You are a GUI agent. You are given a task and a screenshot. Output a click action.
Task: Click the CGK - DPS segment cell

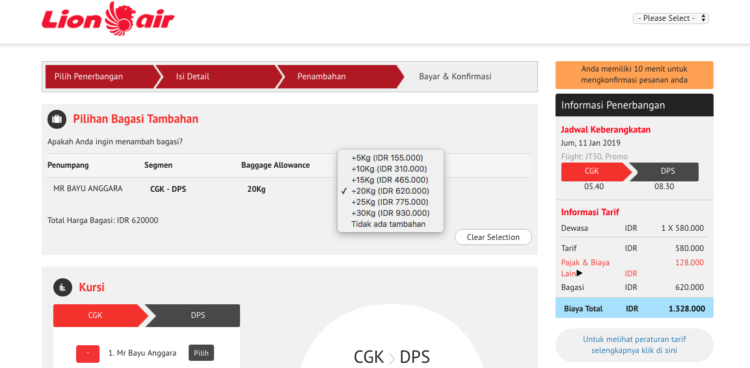click(168, 189)
